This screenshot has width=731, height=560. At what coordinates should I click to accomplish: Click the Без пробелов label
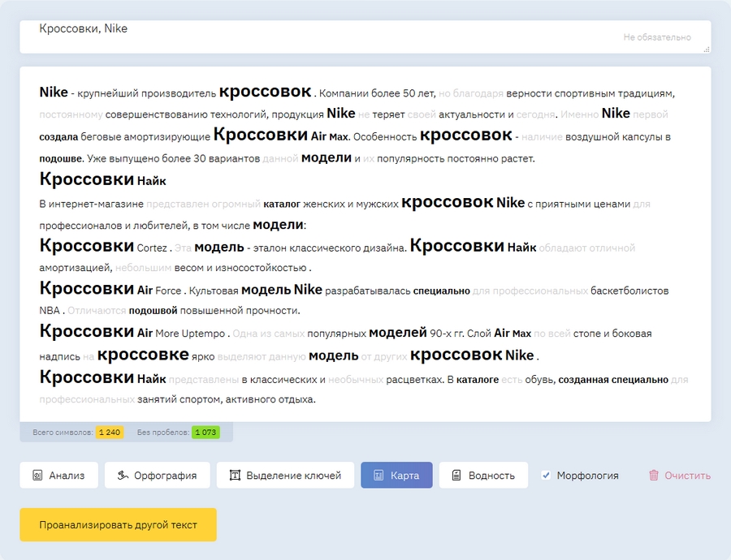pyautogui.click(x=162, y=433)
